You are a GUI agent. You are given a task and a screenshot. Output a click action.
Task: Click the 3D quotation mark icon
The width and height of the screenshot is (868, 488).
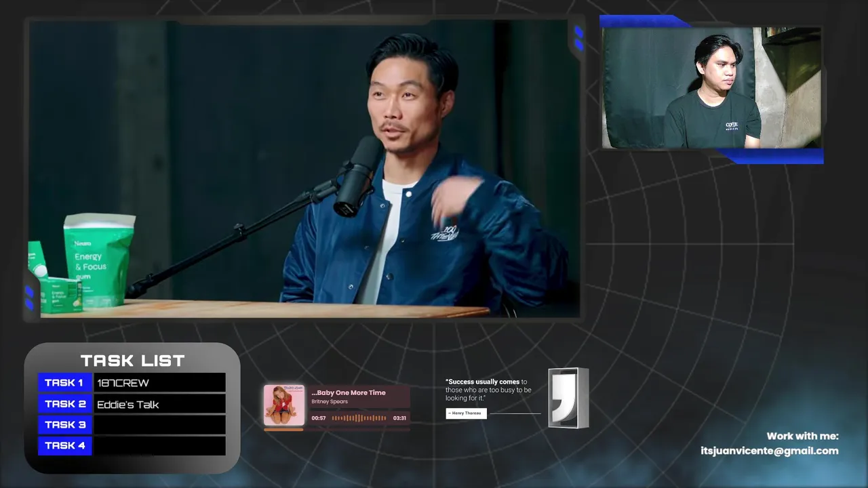tap(568, 399)
